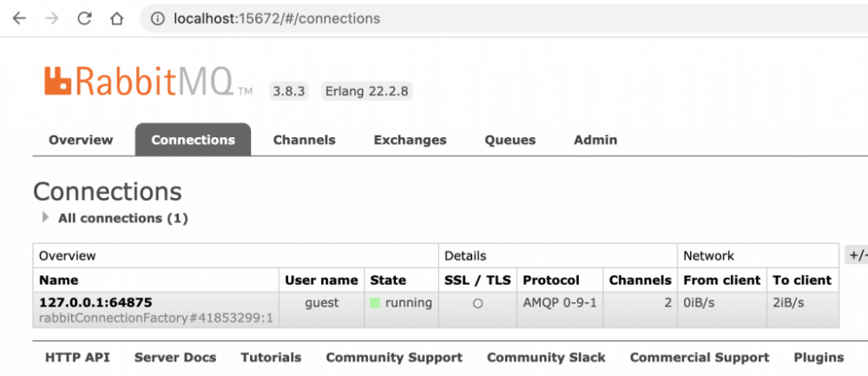
Task: Open connection 127.0.0.1:64875 details
Action: (x=95, y=302)
